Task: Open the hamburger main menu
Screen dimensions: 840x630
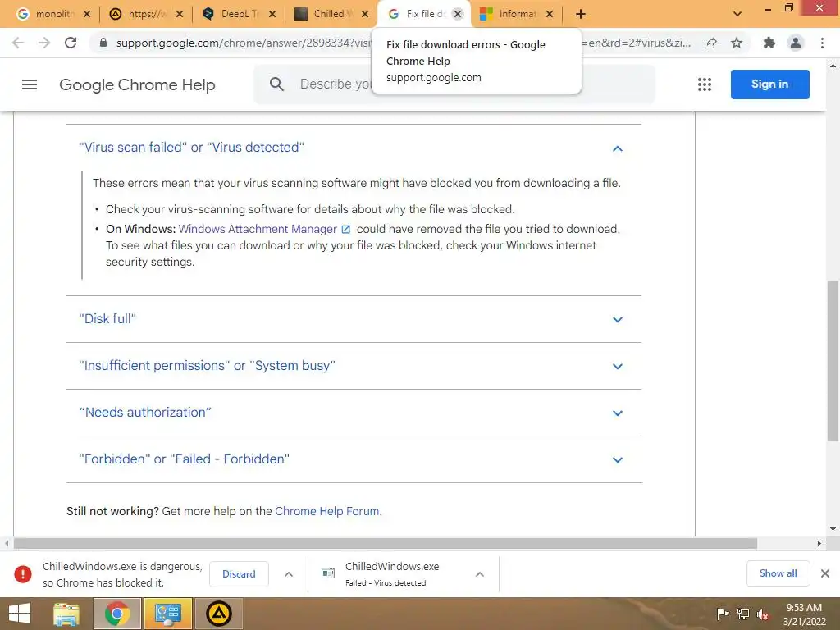Action: (x=30, y=84)
